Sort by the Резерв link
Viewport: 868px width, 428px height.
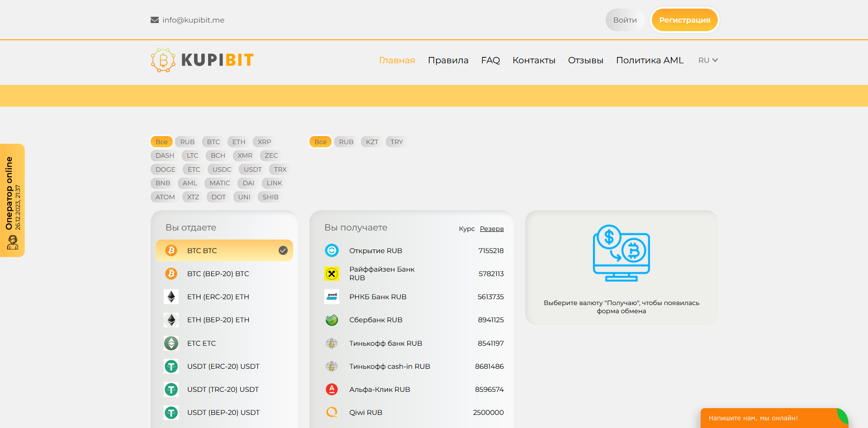492,229
